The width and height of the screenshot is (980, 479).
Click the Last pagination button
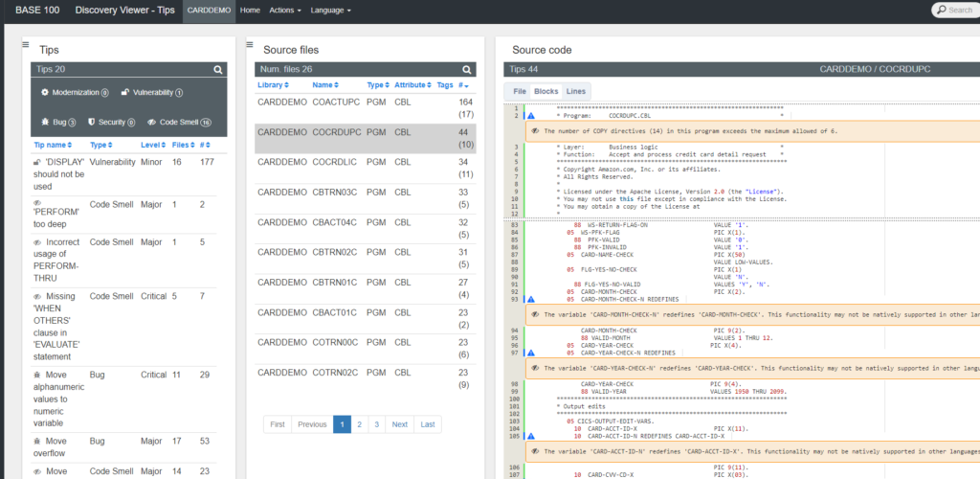point(427,424)
